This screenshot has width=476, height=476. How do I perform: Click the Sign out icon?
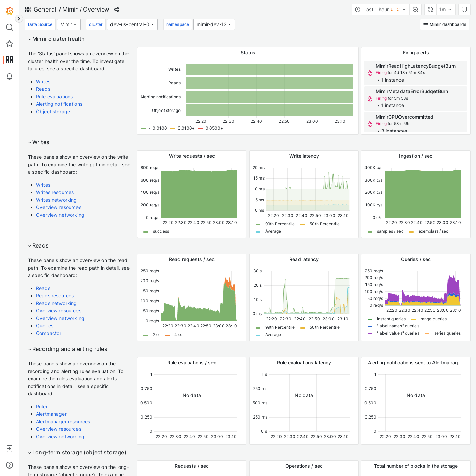coord(10,449)
